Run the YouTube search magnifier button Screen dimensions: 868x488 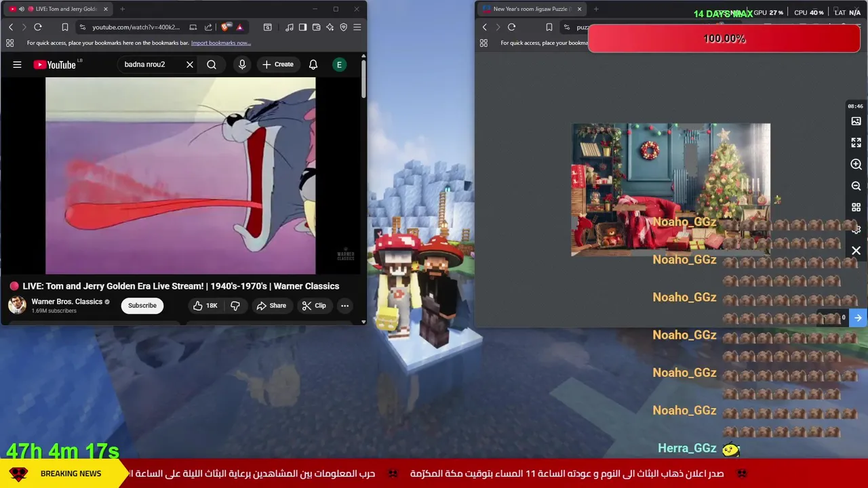212,64
